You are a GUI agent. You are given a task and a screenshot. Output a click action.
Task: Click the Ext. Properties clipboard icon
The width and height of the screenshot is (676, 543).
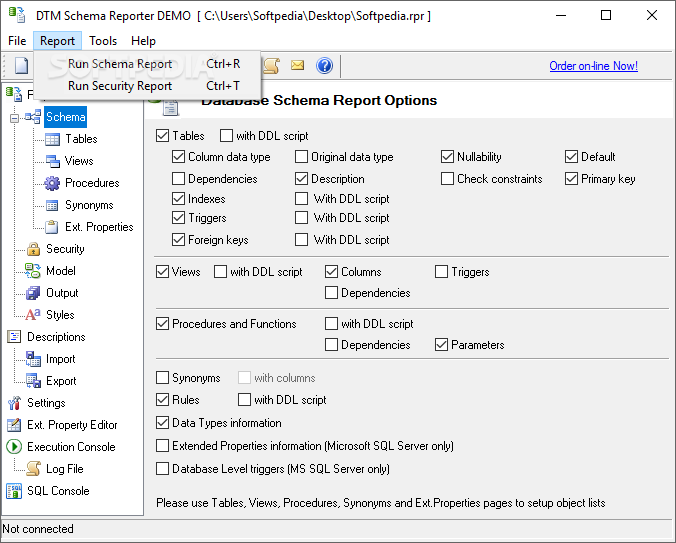click(52, 227)
